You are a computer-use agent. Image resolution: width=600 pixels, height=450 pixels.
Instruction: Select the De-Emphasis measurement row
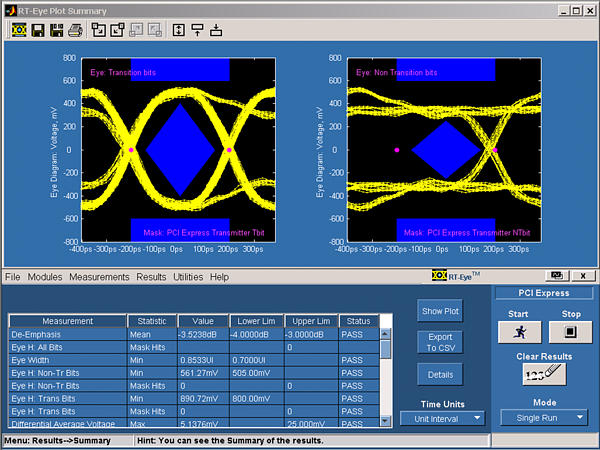pyautogui.click(x=194, y=334)
